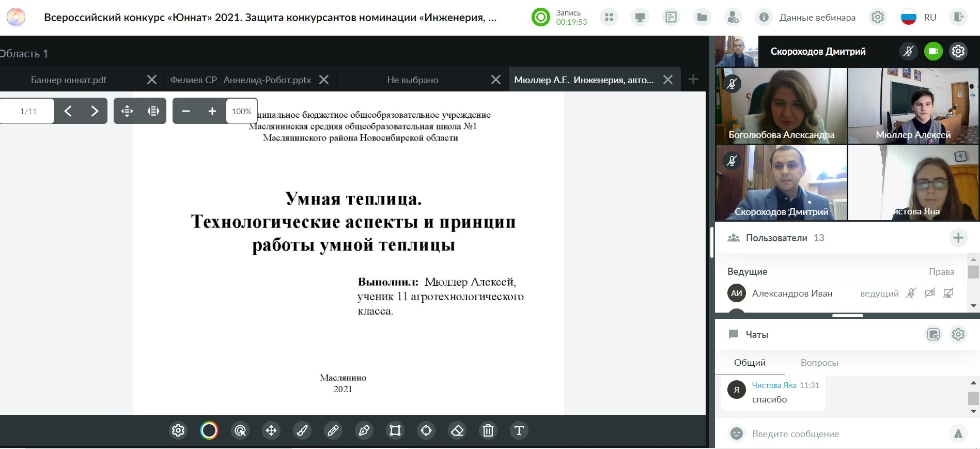Screen dimensions: 980x449
Task: Toggle Александров Иван camera permission
Action: pyautogui.click(x=930, y=293)
